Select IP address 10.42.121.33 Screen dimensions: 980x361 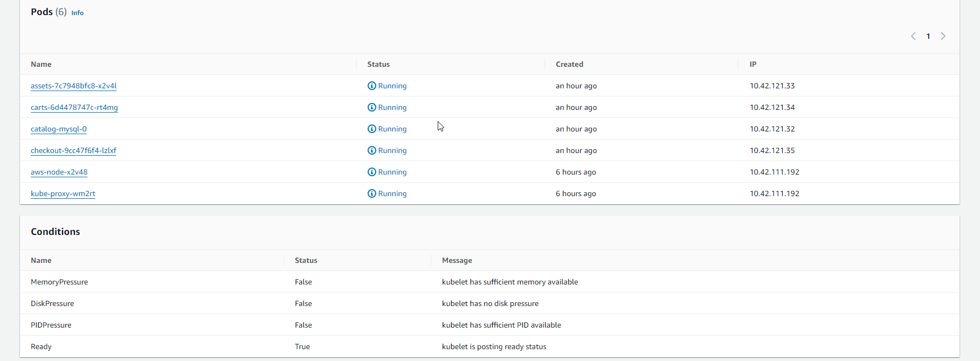coord(772,86)
